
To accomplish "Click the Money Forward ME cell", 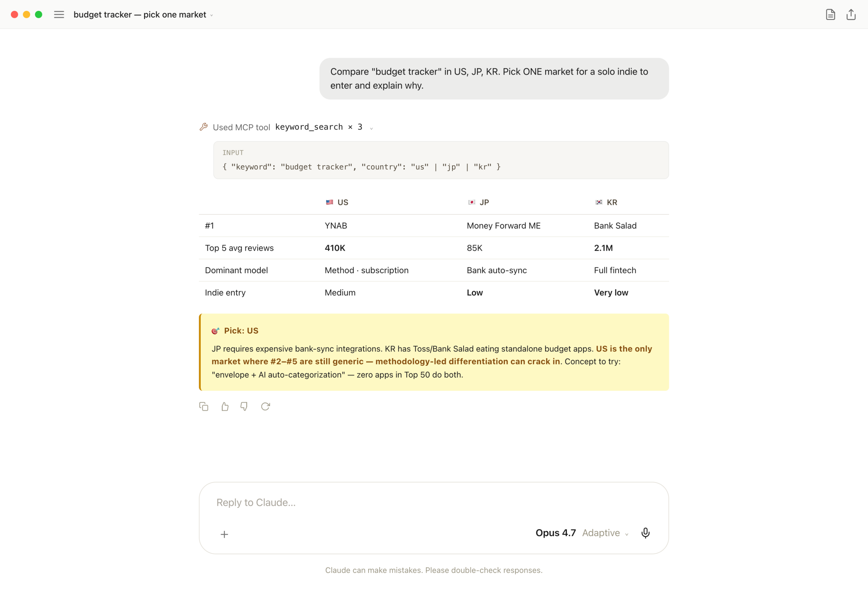I will click(504, 226).
